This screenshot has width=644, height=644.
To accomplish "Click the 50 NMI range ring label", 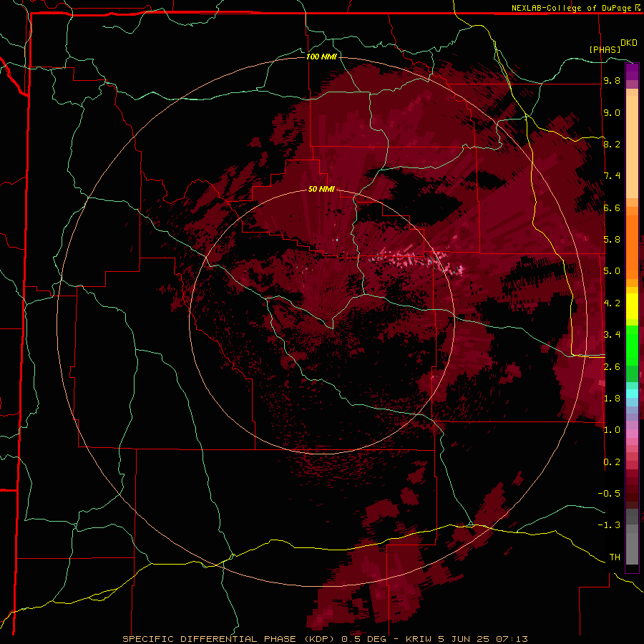I will coord(321,189).
